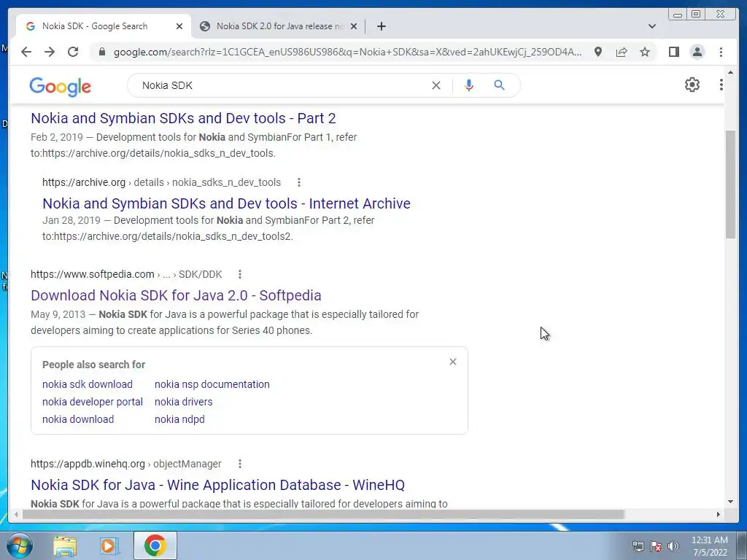Click the vertical scrollbar thumb
The width and height of the screenshot is (747, 560).
[730, 184]
